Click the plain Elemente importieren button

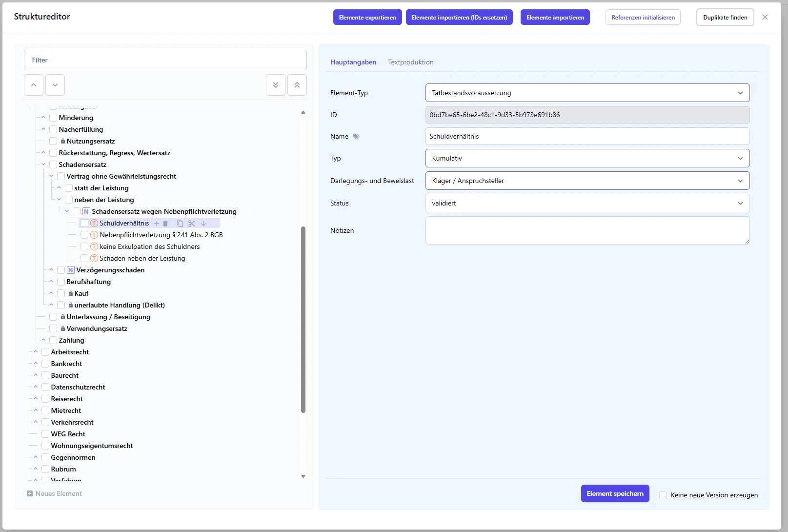[x=555, y=17]
